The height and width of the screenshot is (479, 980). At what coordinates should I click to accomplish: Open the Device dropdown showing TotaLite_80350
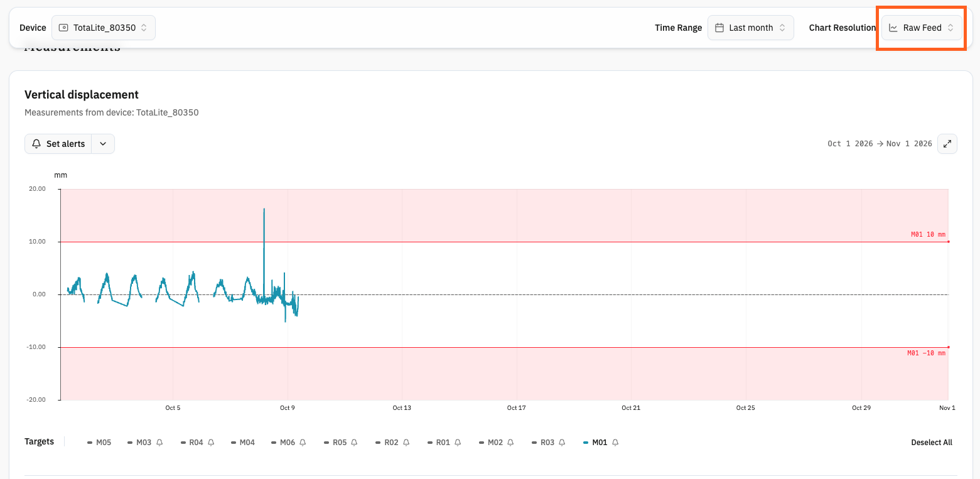tap(104, 28)
